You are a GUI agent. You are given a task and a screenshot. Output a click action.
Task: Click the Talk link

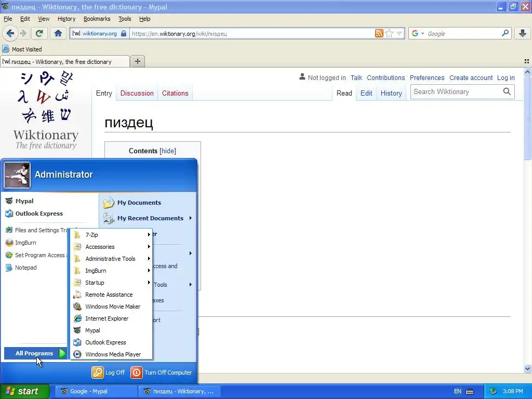pyautogui.click(x=356, y=78)
